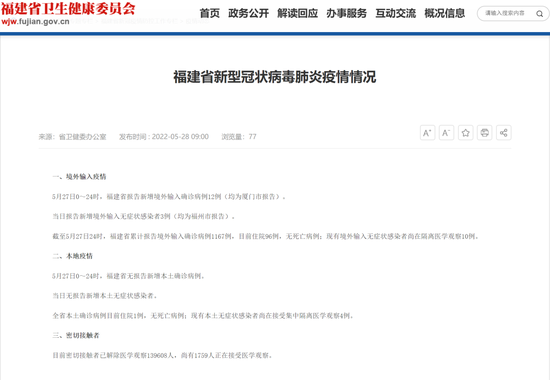The height and width of the screenshot is (380, 550).
Task: Click the star favorite icon
Action: pyautogui.click(x=465, y=133)
